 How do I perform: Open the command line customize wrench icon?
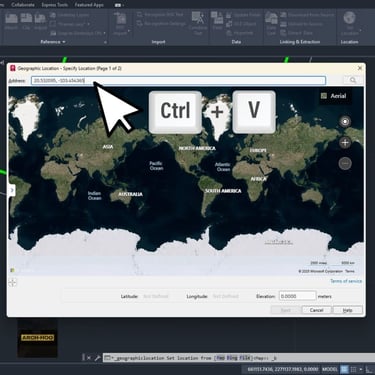[97, 358]
